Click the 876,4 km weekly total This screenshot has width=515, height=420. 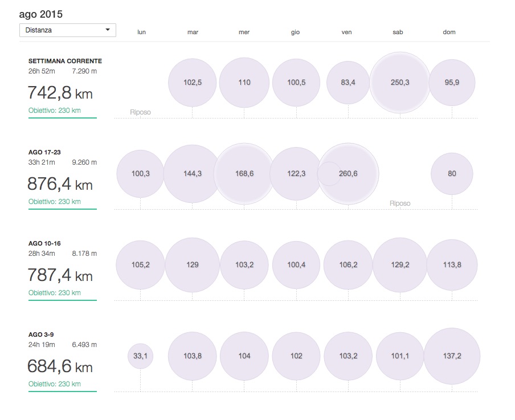[x=60, y=184]
